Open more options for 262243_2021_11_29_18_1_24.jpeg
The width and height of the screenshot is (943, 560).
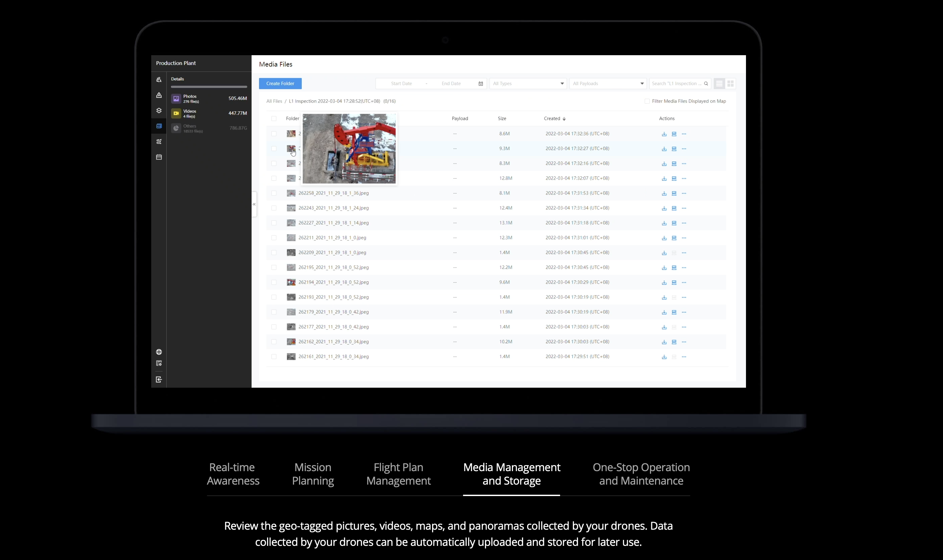[684, 208]
